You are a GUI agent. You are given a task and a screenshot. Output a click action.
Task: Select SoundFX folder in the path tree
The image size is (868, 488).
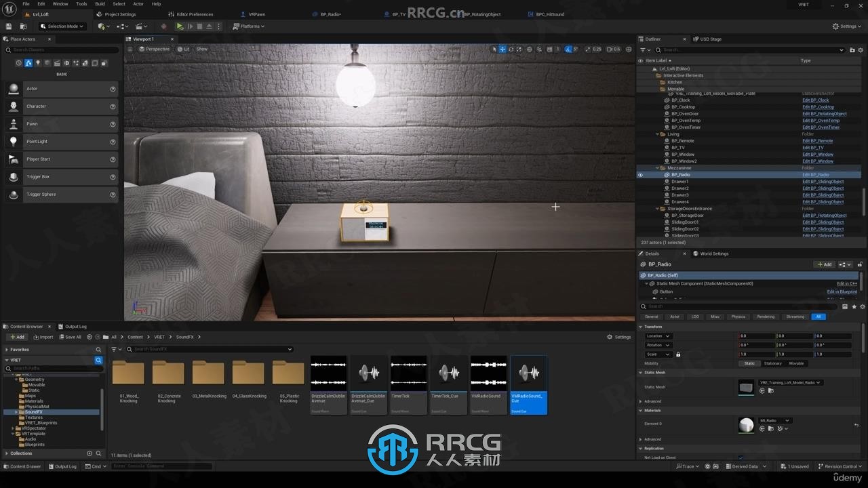point(34,412)
